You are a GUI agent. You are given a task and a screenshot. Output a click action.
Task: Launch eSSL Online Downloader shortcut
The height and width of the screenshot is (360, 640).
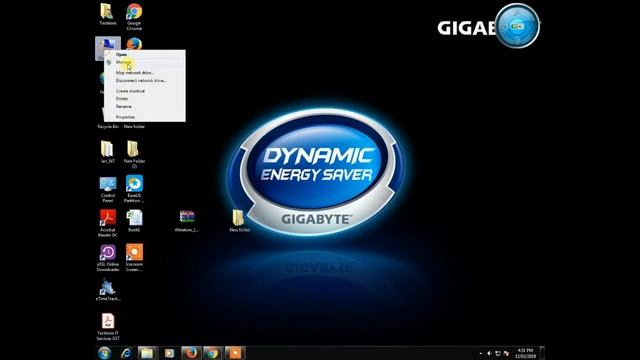pos(108,258)
